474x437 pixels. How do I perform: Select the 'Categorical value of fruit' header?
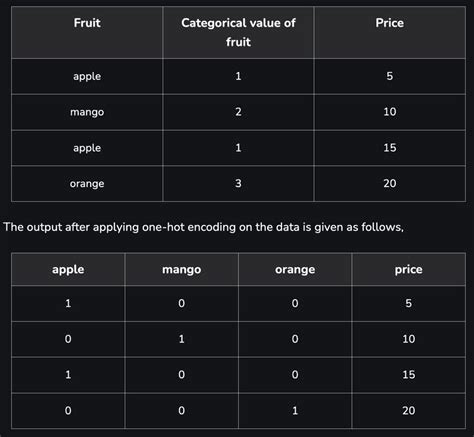pos(238,32)
